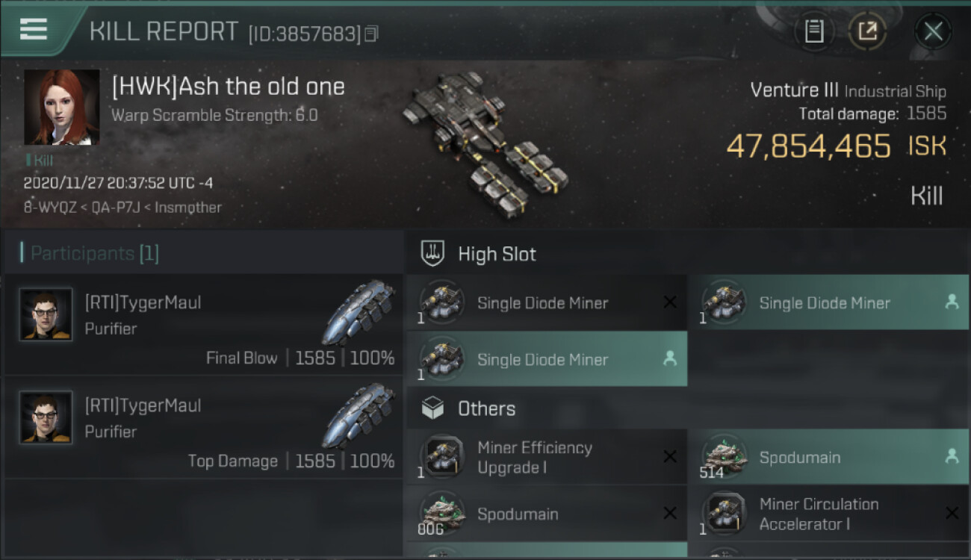
Task: Open TygerMaul Top Damage participant row
Action: point(203,428)
